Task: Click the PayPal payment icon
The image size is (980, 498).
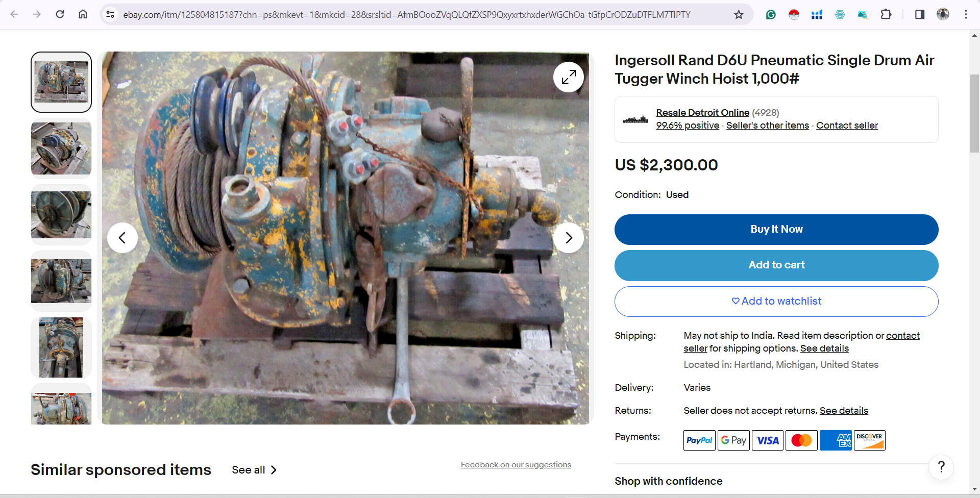Action: [x=699, y=440]
